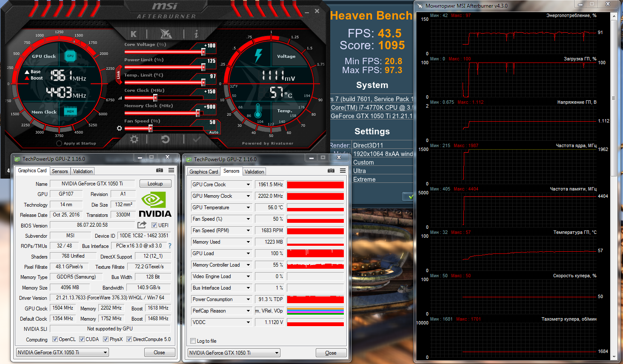Image resolution: width=623 pixels, height=364 pixels.
Task: Click the green checkmark button in Heaven Benchmark
Action: pyautogui.click(x=408, y=196)
